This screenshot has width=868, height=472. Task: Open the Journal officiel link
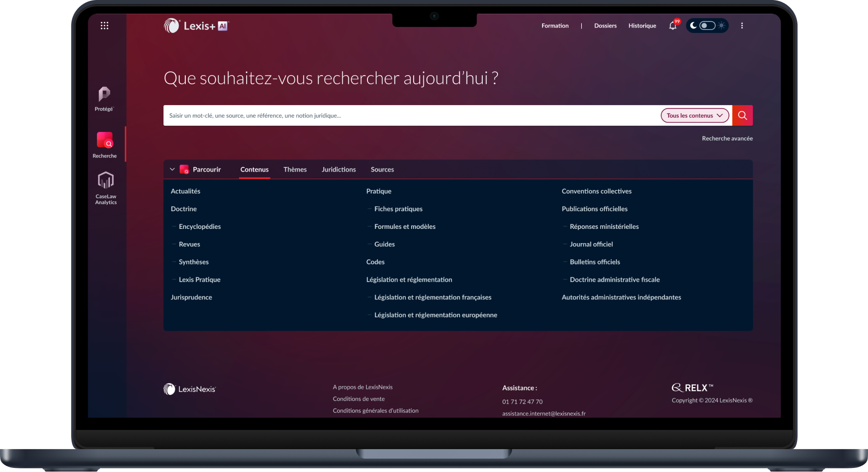591,244
